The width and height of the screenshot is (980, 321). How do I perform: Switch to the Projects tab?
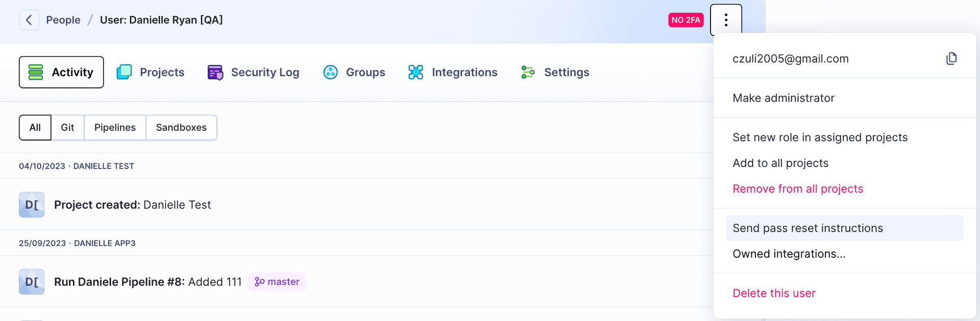(151, 72)
